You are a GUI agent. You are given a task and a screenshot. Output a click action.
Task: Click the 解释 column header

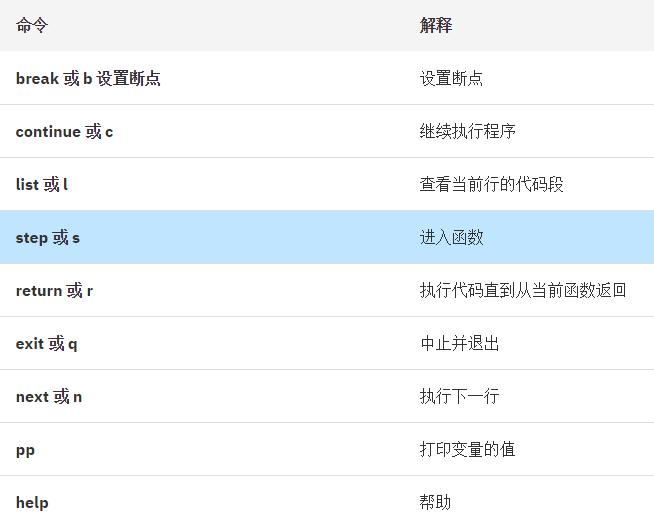(436, 25)
